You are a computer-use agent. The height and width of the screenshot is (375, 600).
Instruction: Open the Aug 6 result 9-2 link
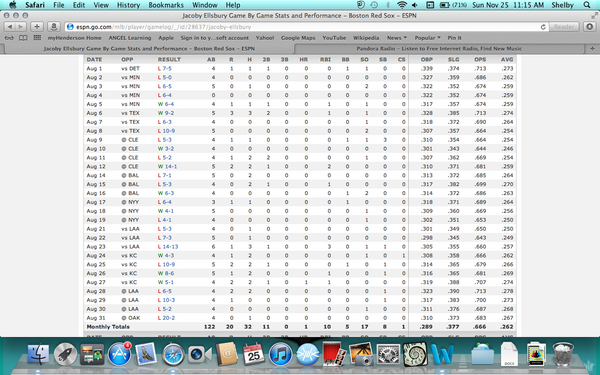(169, 113)
